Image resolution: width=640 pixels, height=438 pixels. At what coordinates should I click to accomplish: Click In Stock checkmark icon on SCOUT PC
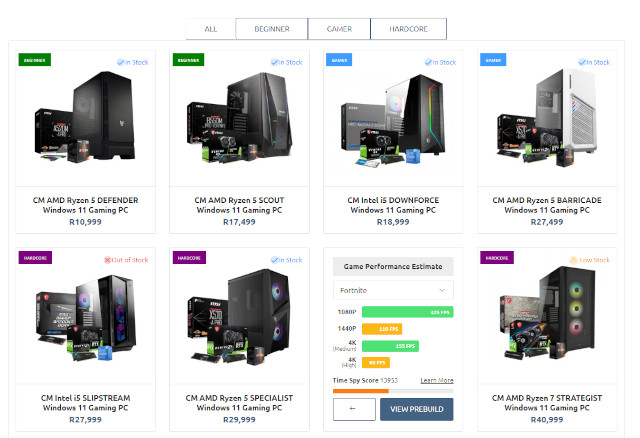[x=274, y=62]
